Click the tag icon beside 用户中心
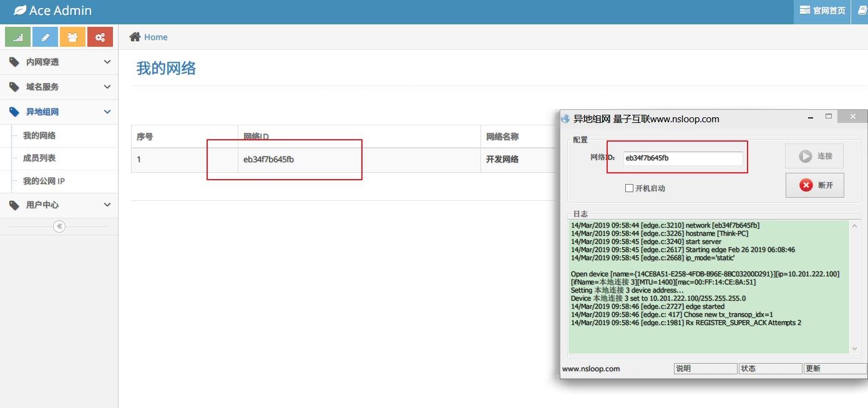This screenshot has height=408, width=868. [14, 205]
